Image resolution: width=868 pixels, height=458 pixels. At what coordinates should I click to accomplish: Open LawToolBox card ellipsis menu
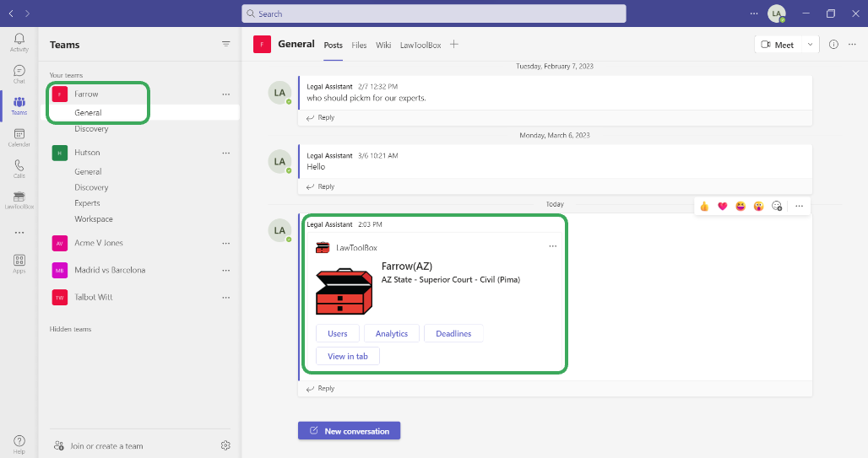coord(552,246)
